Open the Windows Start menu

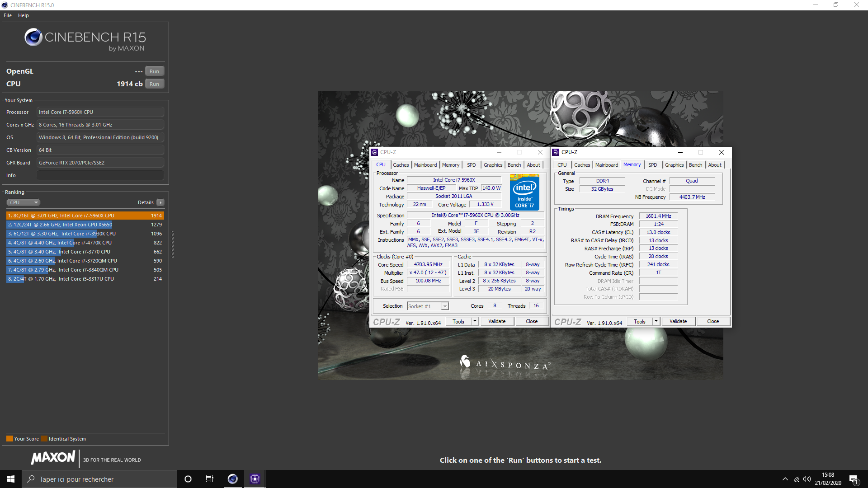point(11,479)
